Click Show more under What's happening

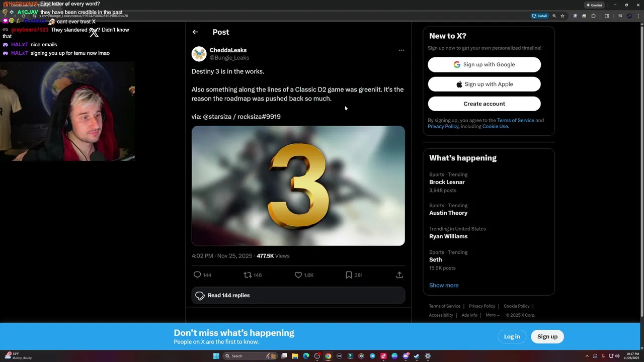click(444, 285)
